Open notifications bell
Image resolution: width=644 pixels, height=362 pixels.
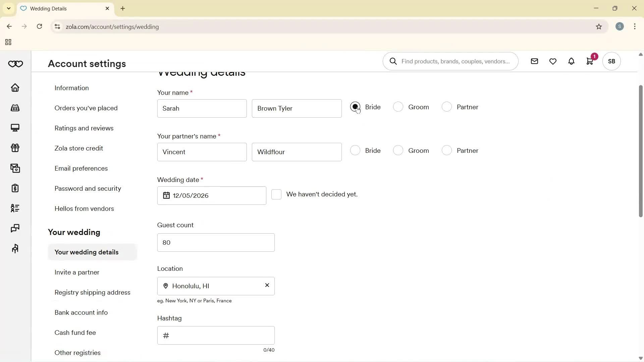pyautogui.click(x=571, y=61)
